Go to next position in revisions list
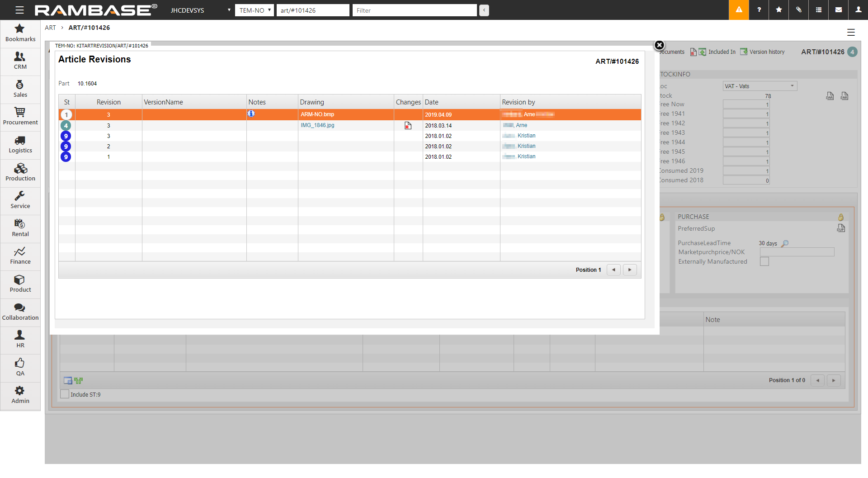The height and width of the screenshot is (478, 868). click(x=629, y=270)
